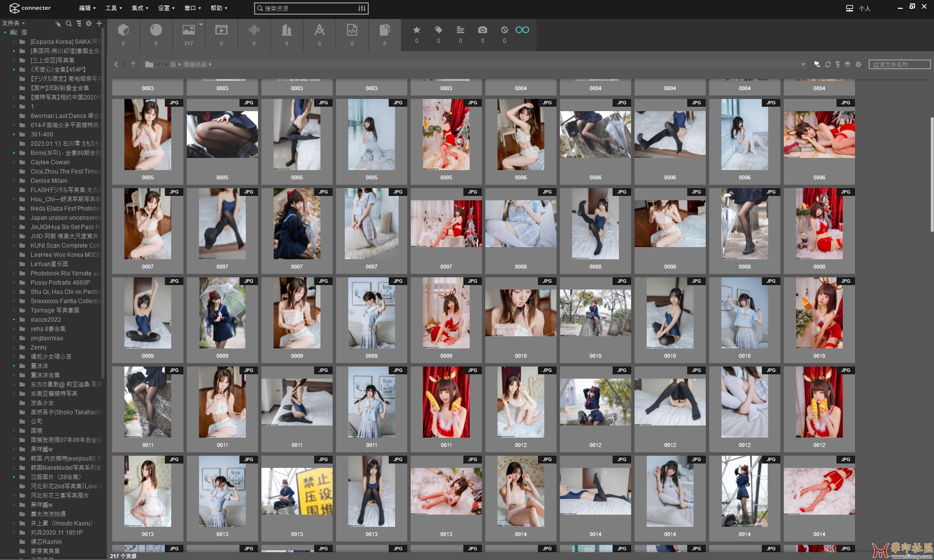
Task: Click 喵糖映画 in the breadcrumb path
Action: pyautogui.click(x=195, y=64)
